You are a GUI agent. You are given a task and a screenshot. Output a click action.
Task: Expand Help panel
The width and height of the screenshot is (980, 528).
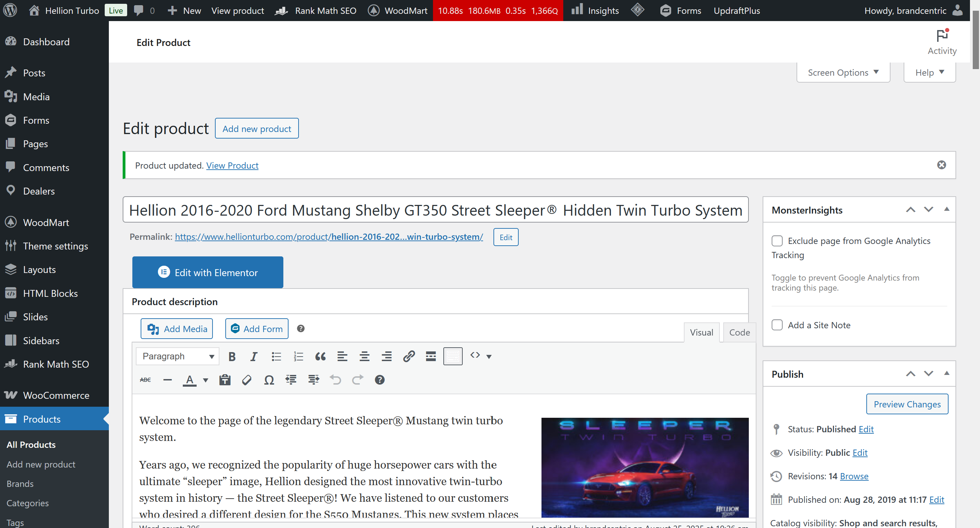(x=930, y=73)
